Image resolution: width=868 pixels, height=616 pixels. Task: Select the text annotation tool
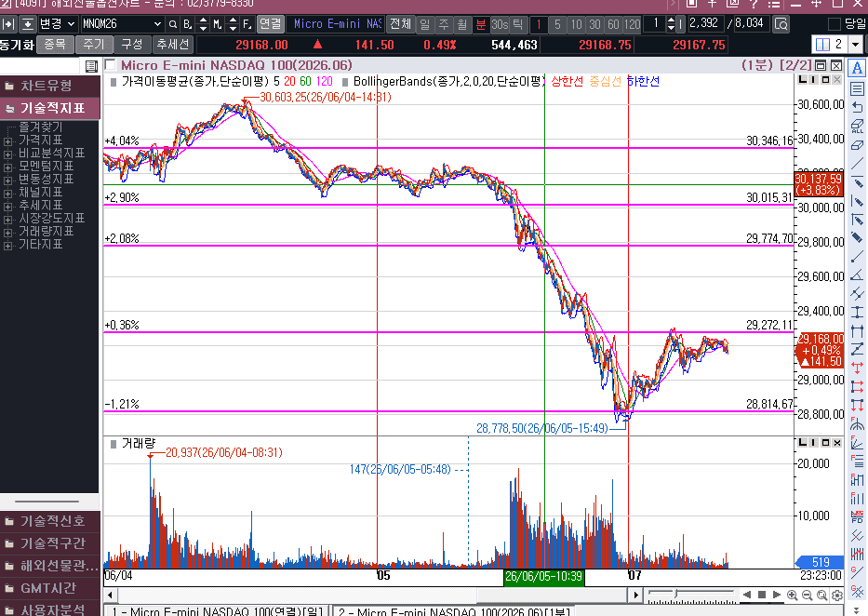click(857, 68)
